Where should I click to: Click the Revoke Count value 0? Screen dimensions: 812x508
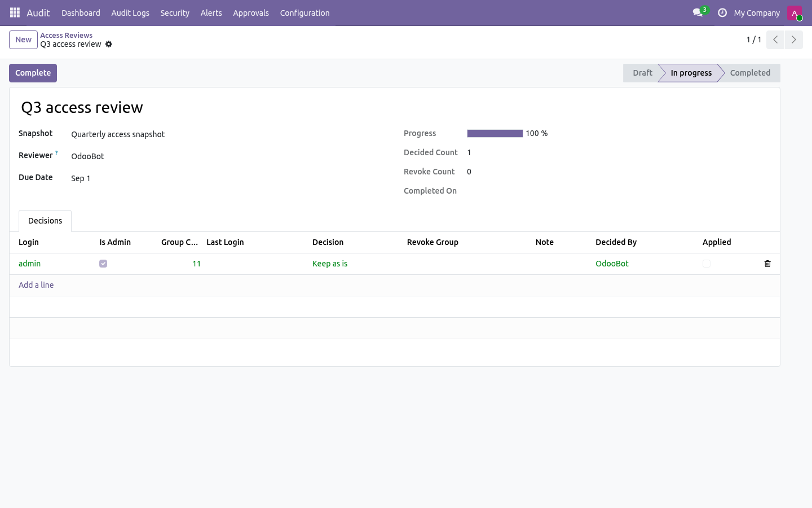coord(469,172)
